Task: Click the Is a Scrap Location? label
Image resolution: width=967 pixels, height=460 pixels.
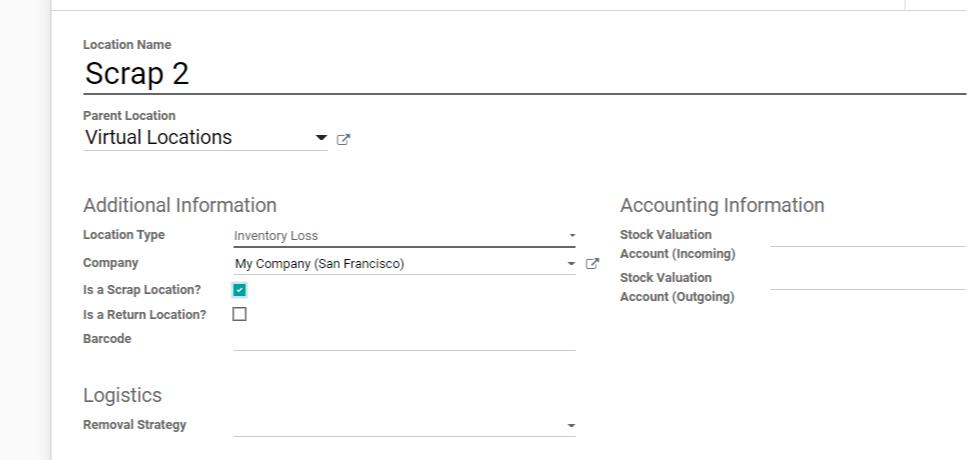Action: 142,290
